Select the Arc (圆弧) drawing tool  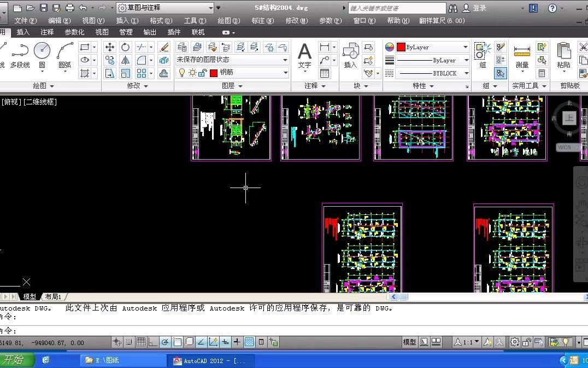tap(64, 56)
